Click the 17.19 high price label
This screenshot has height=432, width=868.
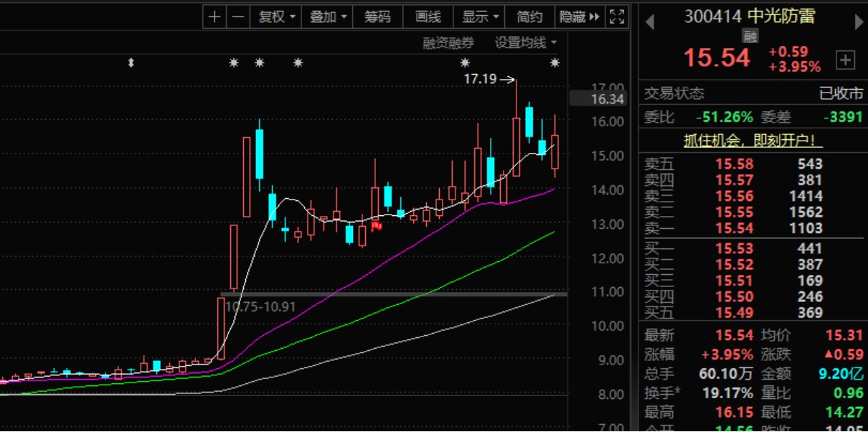pyautogui.click(x=480, y=79)
